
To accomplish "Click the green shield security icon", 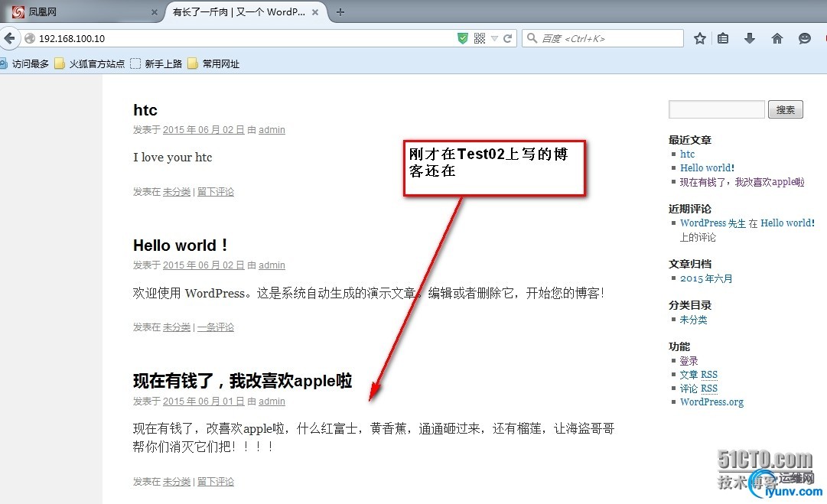I will 463,38.
